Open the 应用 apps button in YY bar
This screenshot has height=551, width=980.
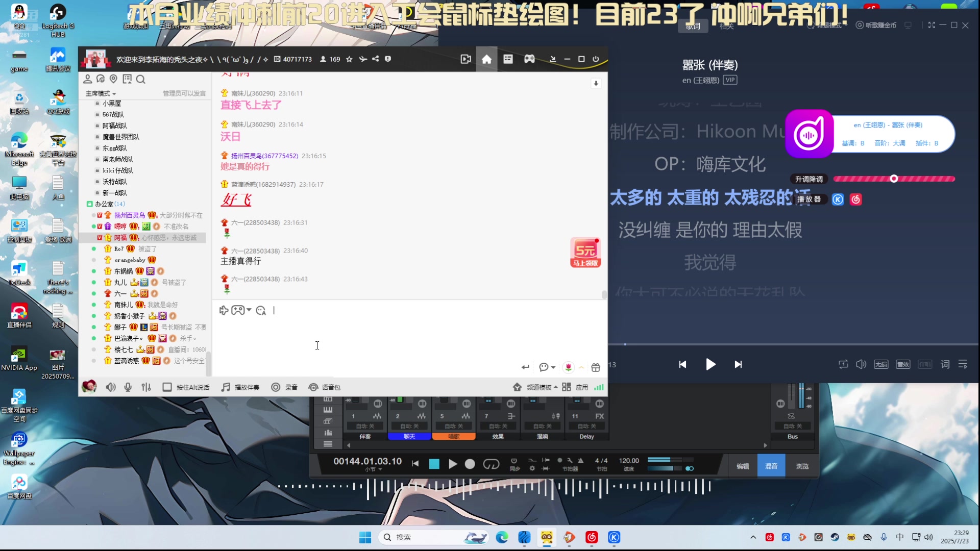(575, 387)
